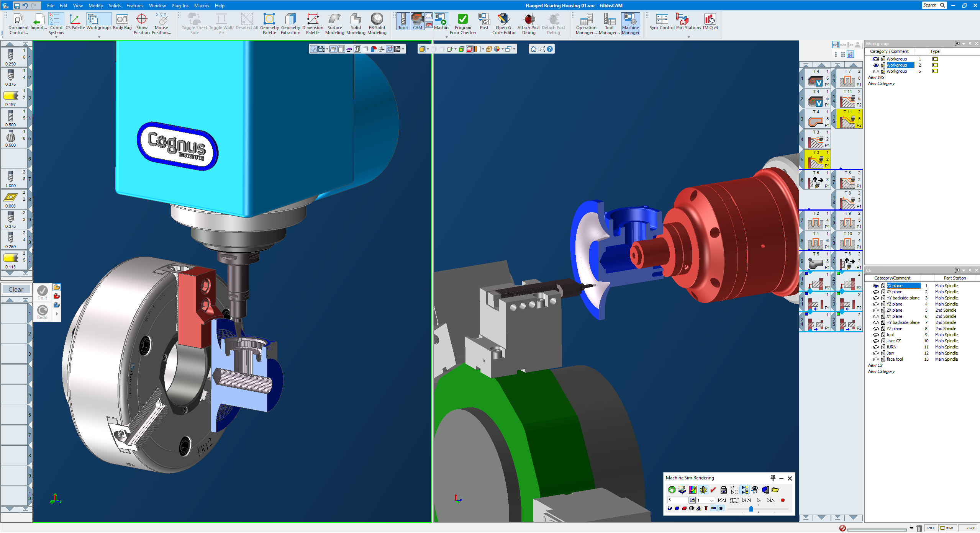The width and height of the screenshot is (980, 533).
Task: Show Position crosshair icon
Action: point(142,19)
